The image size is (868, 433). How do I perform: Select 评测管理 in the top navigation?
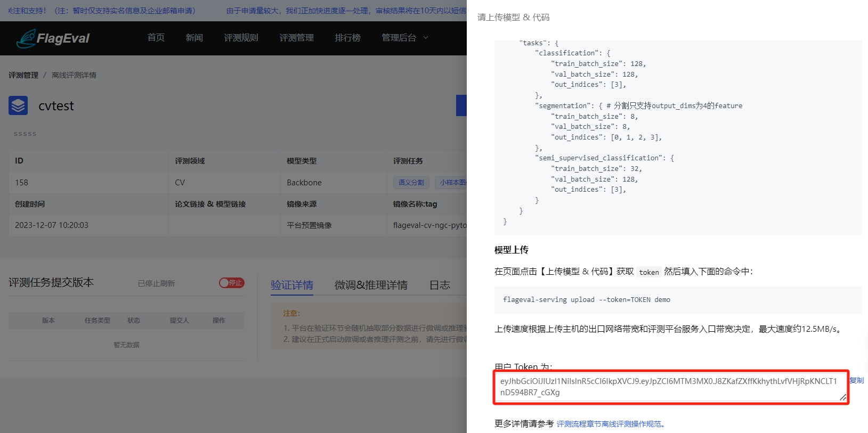(296, 38)
